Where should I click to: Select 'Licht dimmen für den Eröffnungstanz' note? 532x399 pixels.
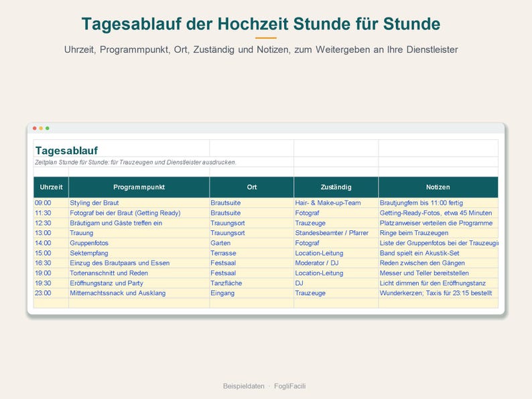[x=438, y=283]
